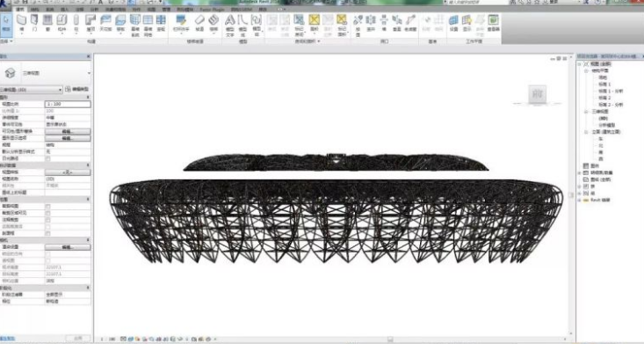Screen dimensions: 644x344
Task: Select the Window tool
Action: point(47,23)
